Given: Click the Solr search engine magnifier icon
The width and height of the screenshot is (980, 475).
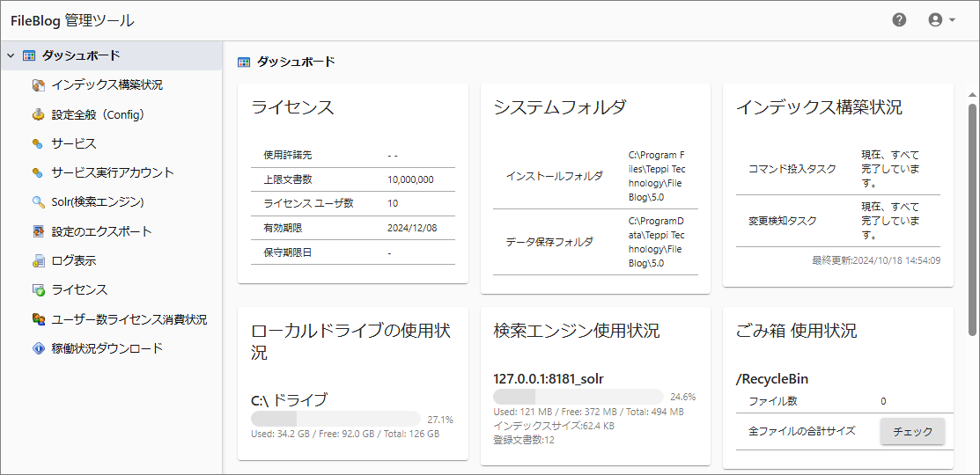Looking at the screenshot, I should click(38, 202).
